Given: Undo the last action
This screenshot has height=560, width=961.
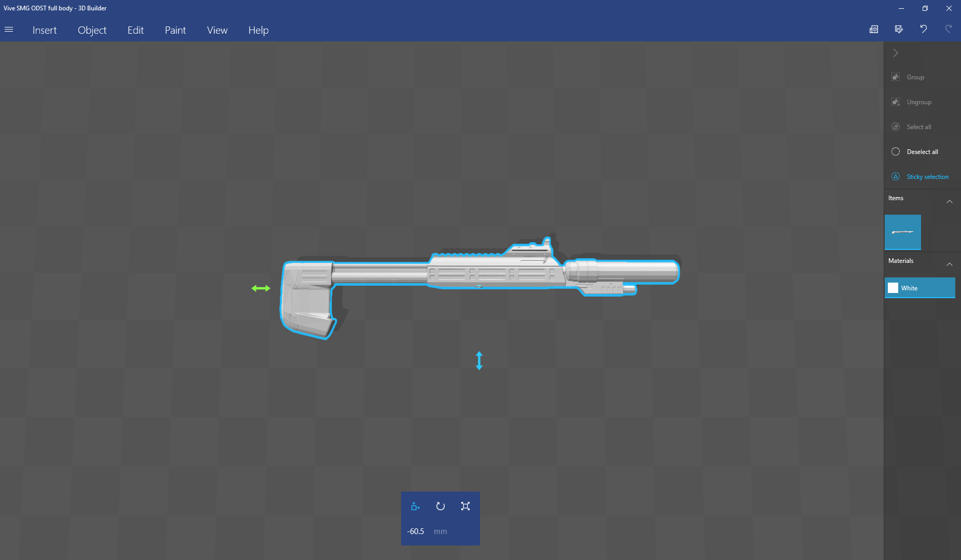Looking at the screenshot, I should pos(924,29).
